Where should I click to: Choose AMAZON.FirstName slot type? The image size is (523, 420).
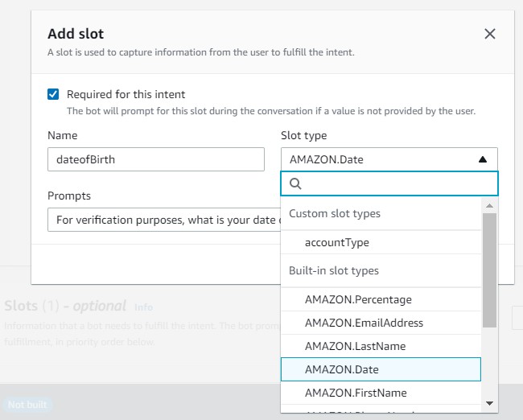(x=381, y=393)
